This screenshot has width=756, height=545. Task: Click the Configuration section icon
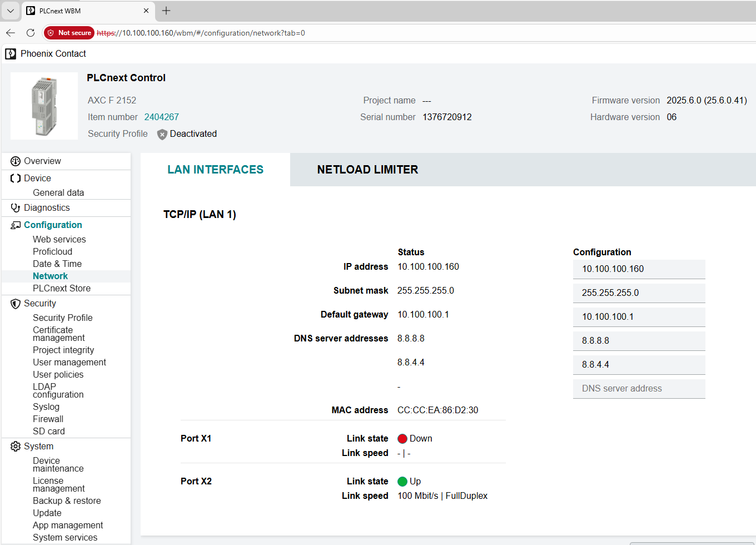click(x=16, y=225)
